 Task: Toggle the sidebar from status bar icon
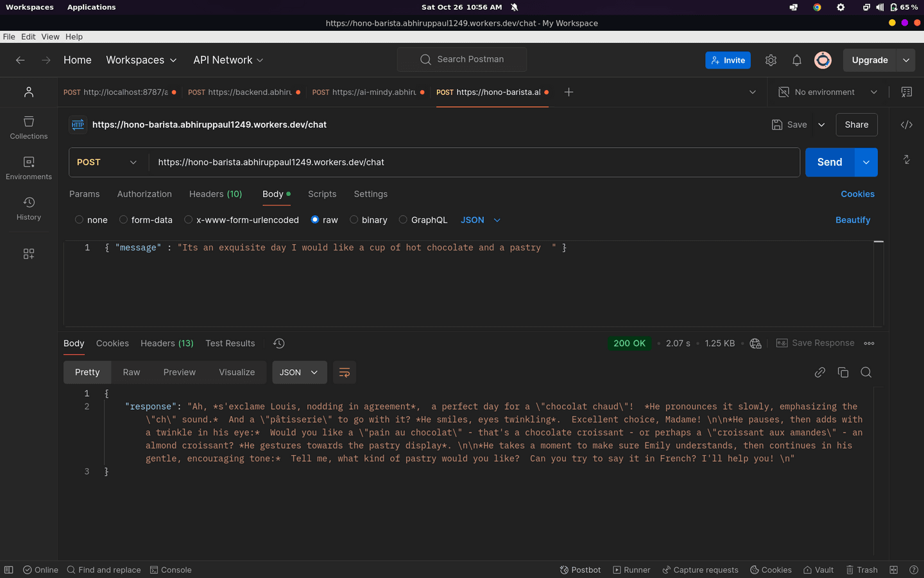coord(8,570)
